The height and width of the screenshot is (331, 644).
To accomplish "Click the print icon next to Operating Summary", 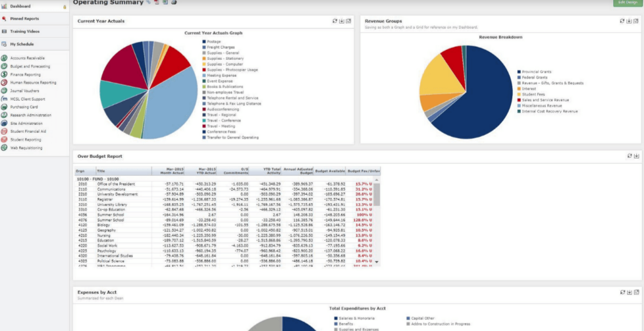I will click(x=173, y=3).
